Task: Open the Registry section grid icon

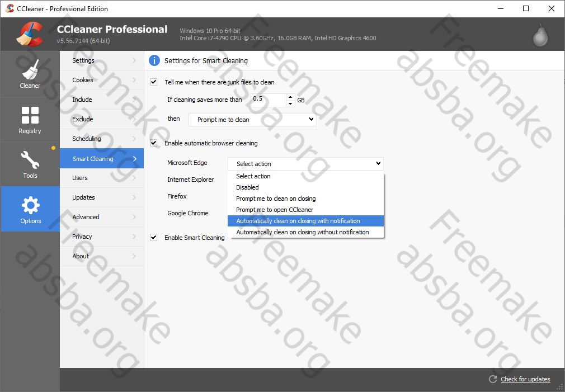Action: point(30,115)
